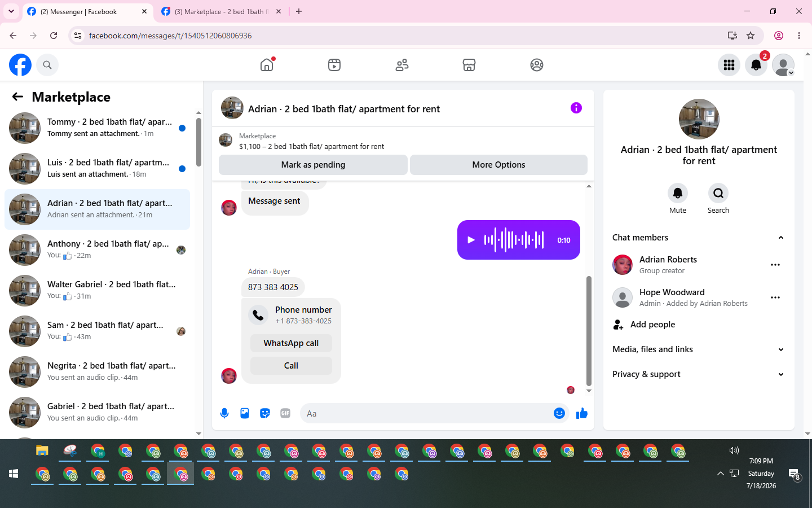Click the conversation list scrollbar

[x=198, y=142]
